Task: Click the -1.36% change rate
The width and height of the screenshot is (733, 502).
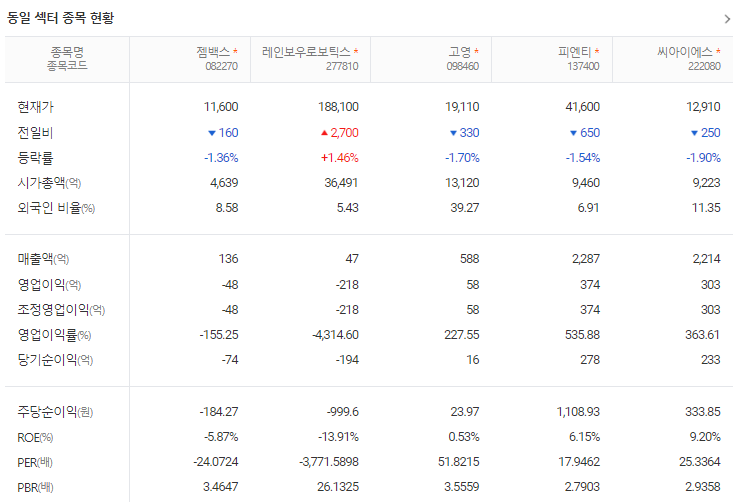Action: (x=221, y=158)
